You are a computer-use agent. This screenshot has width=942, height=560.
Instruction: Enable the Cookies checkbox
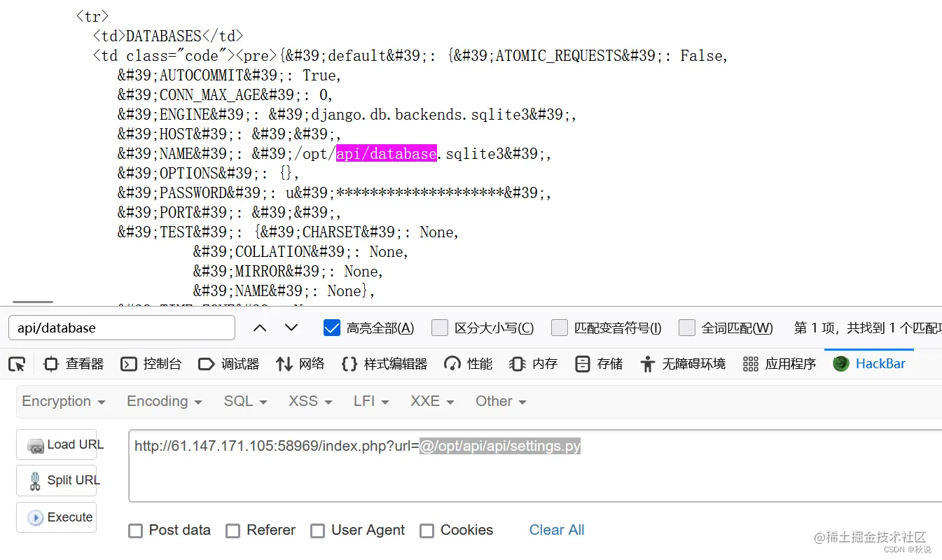pos(427,531)
